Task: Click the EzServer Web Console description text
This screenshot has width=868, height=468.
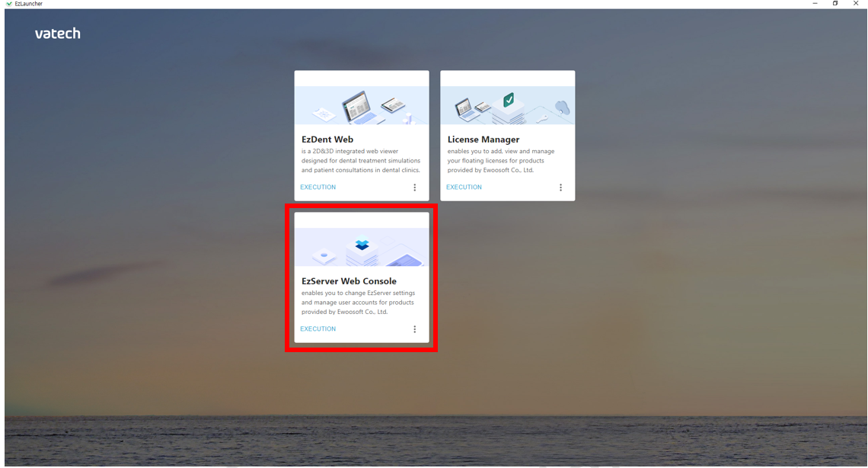Action: [358, 303]
